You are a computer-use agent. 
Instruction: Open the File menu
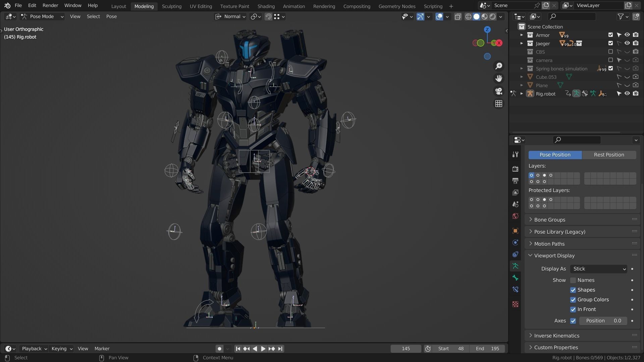tap(18, 5)
